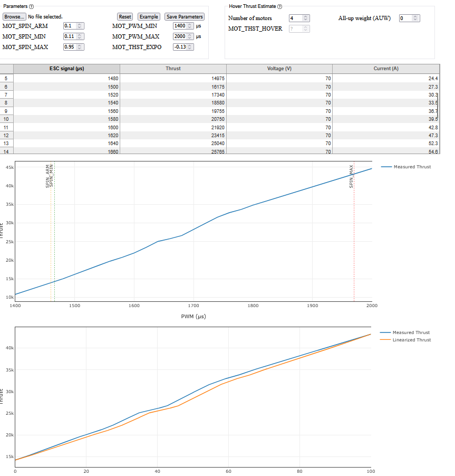Click the MOT_SPIN_MAX input field
455x476 pixels.
[70, 47]
